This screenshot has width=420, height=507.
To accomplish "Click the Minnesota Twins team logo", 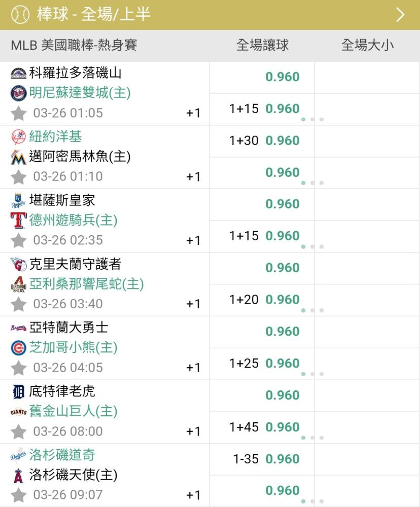I will coord(18,93).
